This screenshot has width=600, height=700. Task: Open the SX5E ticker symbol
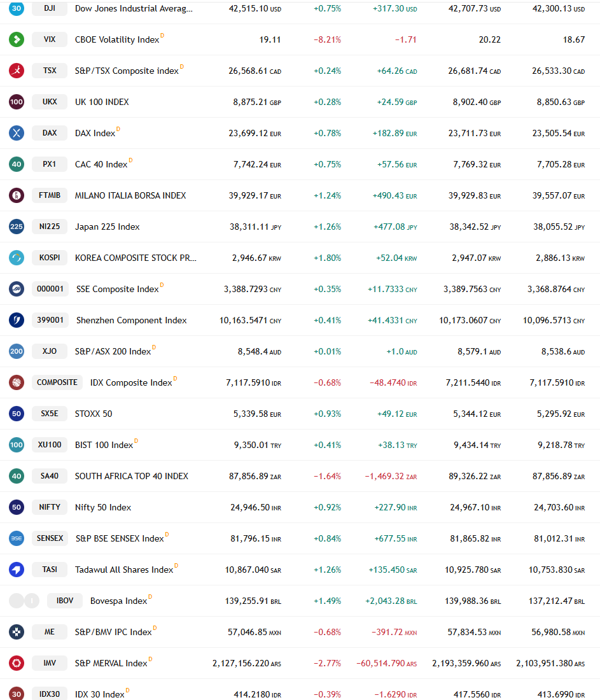pos(50,414)
